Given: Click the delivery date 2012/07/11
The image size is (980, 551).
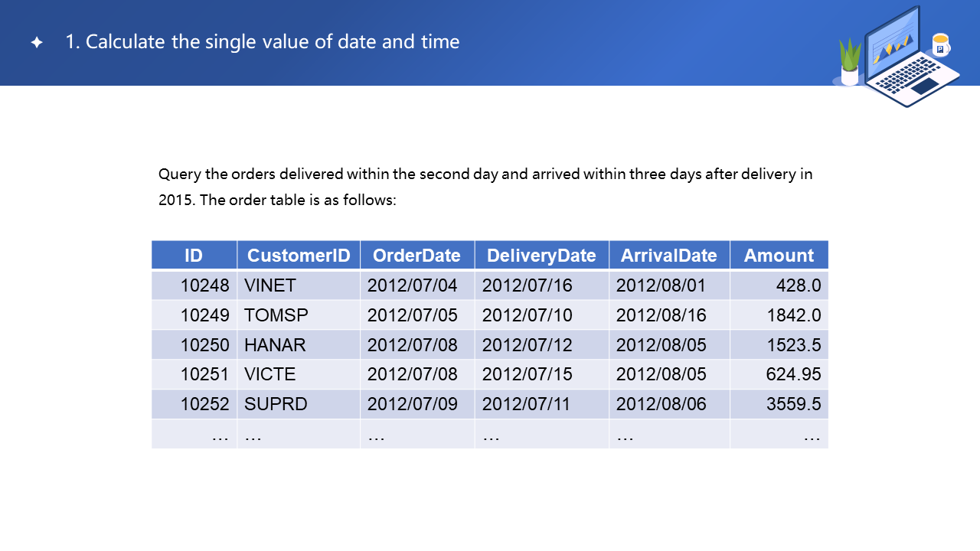Looking at the screenshot, I should pyautogui.click(x=526, y=404).
